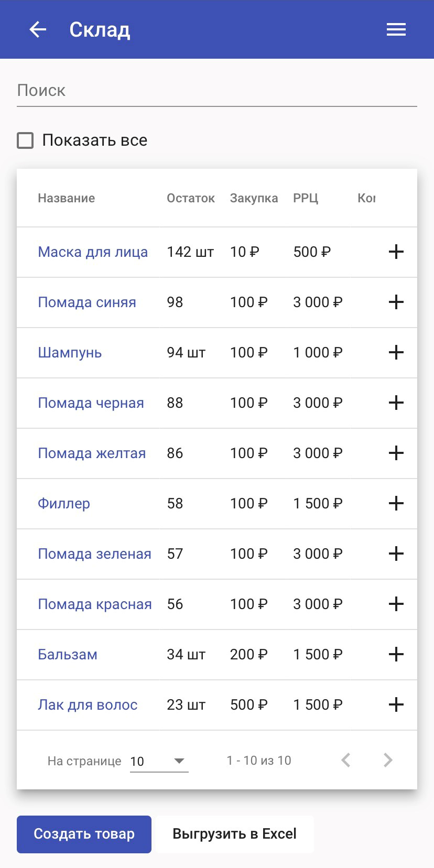Viewport: 434px width, 868px height.
Task: Sort by Закупка column header
Action: (x=254, y=198)
